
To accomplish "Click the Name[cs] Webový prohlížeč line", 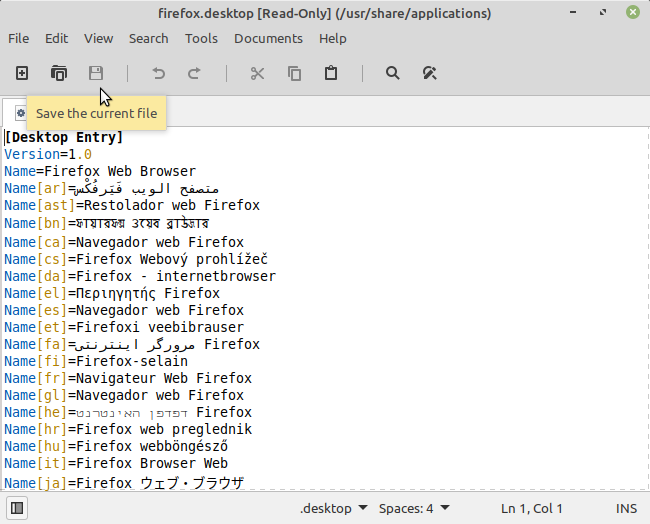I will [136, 259].
